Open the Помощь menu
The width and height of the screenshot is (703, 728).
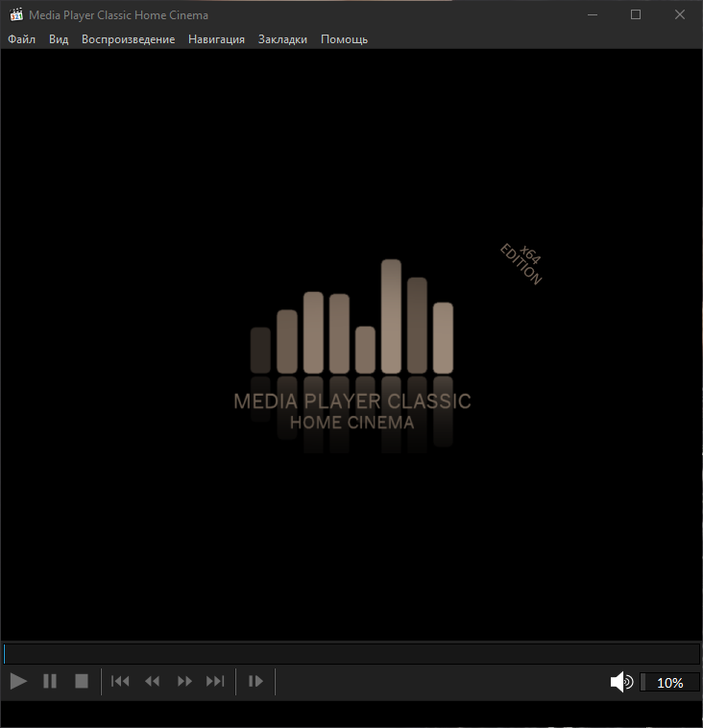point(344,39)
